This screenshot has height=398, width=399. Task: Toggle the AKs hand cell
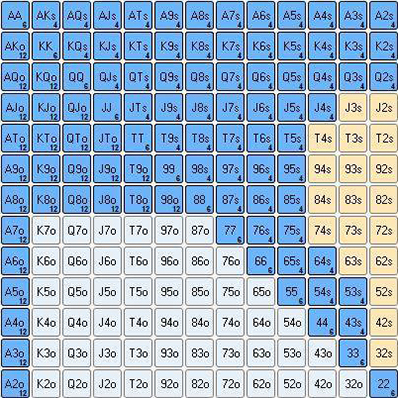tap(46, 15)
